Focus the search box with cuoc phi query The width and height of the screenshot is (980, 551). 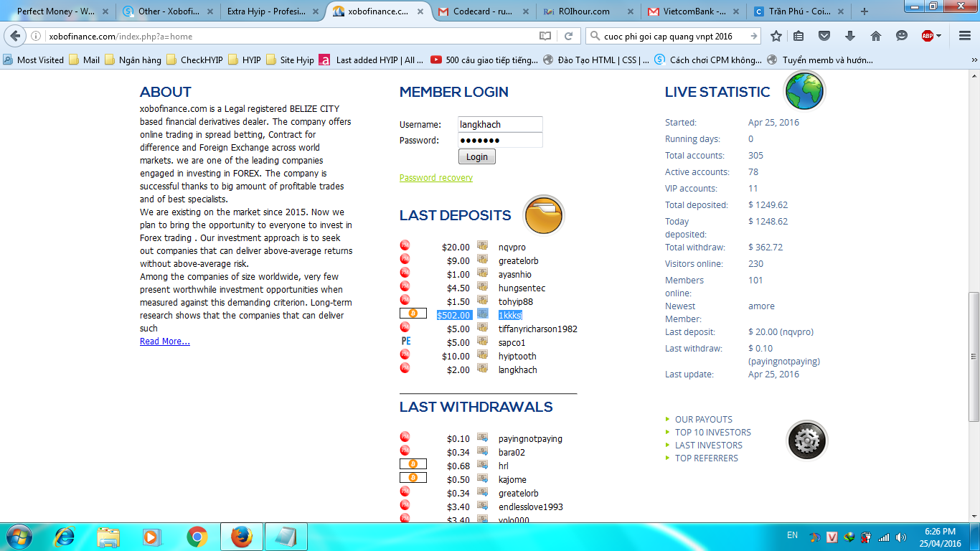(674, 36)
